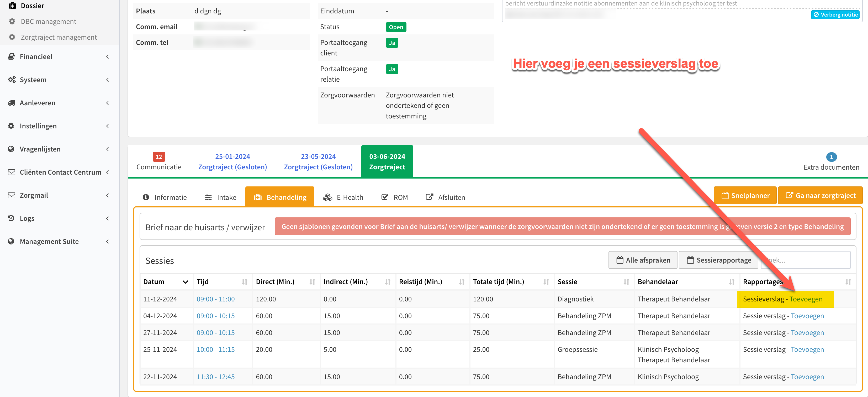Add Sessieverslag for the 11-12-2024 session

pyautogui.click(x=806, y=299)
